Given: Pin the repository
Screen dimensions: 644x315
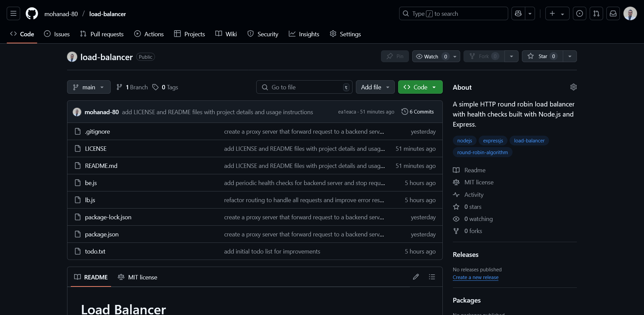Looking at the screenshot, I should click(394, 56).
